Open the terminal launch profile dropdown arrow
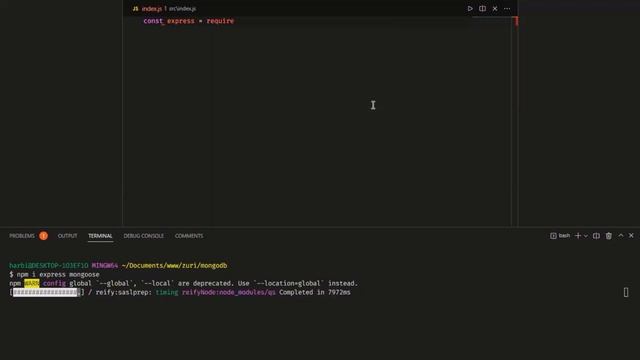 tap(586, 236)
